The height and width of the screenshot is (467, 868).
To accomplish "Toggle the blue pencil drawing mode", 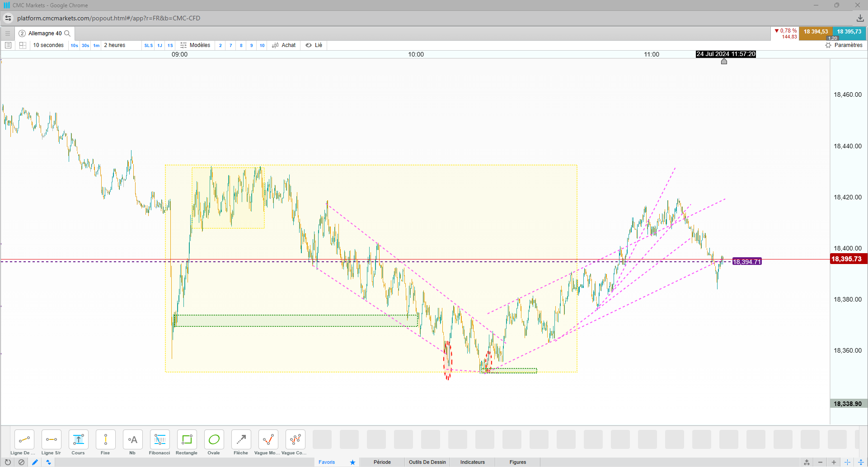I will (35, 462).
